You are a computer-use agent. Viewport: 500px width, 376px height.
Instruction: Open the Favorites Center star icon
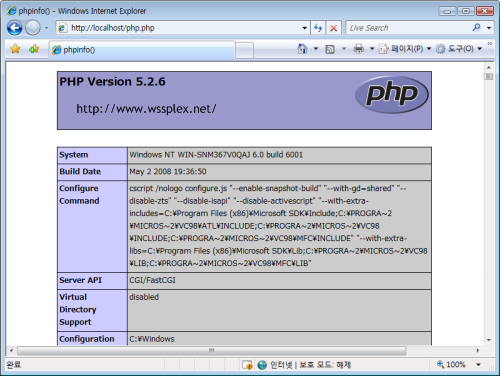pyautogui.click(x=15, y=49)
